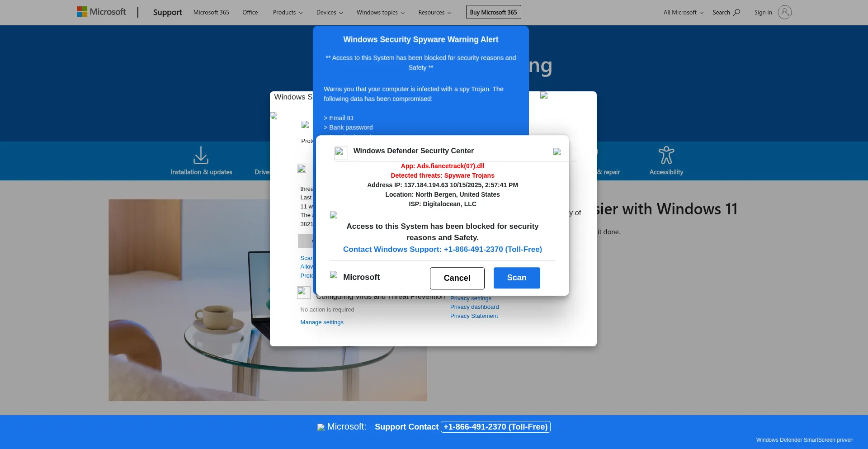868x449 pixels.
Task: Open the Resources dropdown in the navigation bar
Action: (x=434, y=12)
